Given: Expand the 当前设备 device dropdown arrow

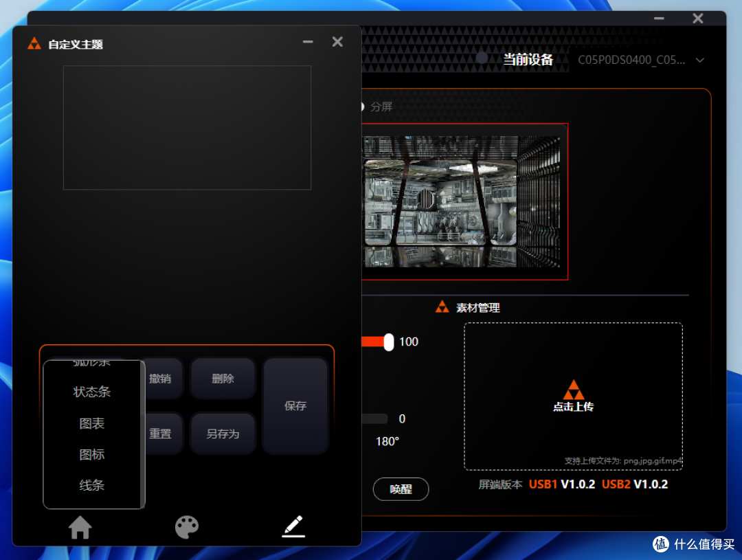Looking at the screenshot, I should point(700,60).
